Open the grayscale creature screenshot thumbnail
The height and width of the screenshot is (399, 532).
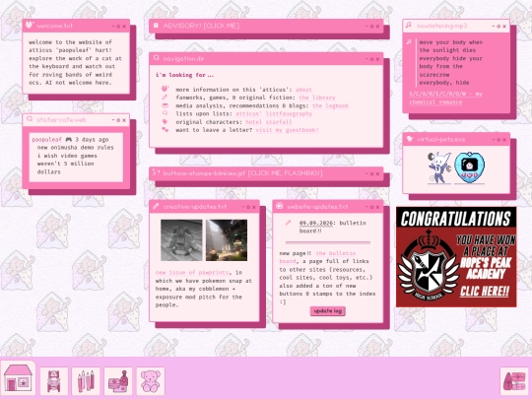(181, 240)
